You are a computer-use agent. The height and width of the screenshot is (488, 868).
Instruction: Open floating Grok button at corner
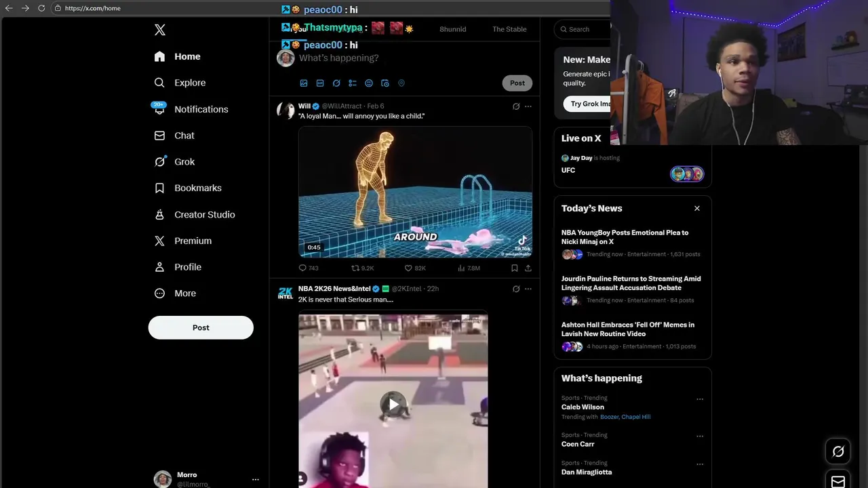838,451
